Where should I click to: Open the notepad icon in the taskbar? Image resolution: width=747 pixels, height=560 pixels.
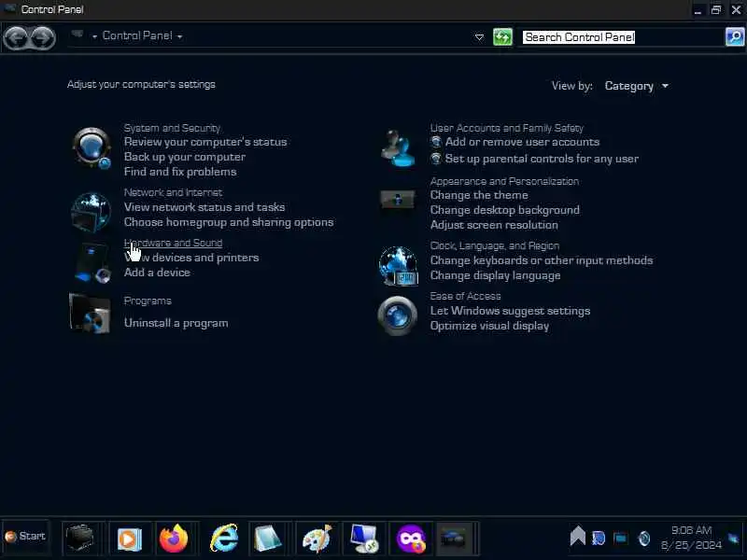pos(268,539)
